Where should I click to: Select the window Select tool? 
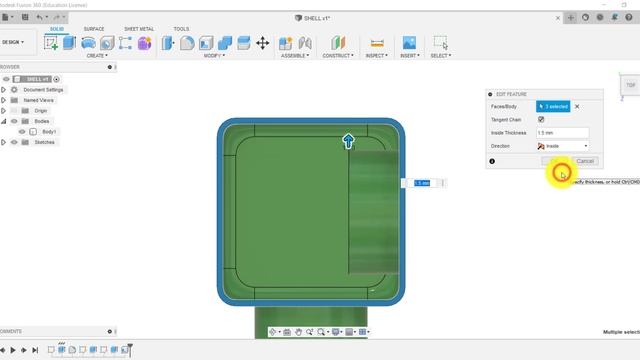441,43
